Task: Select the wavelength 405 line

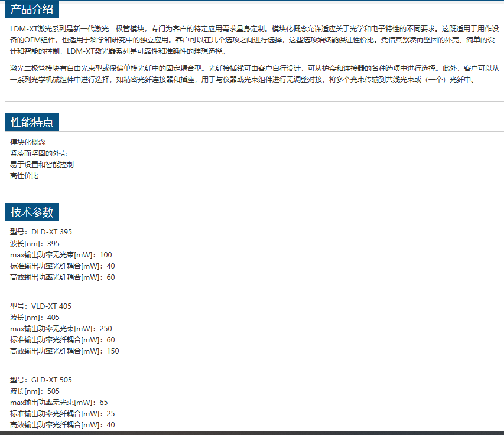Action: [35, 318]
